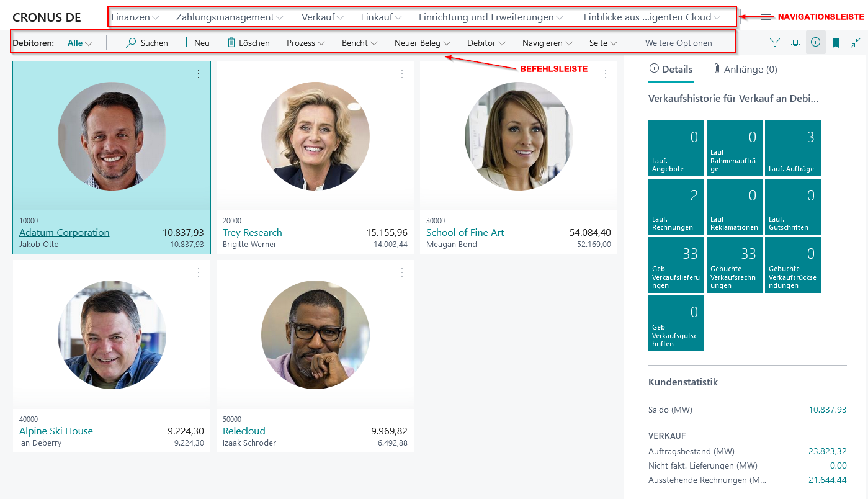The width and height of the screenshot is (868, 499).
Task: Open the Gebuchte Verkaufsrechnungen tile
Action: coord(735,265)
